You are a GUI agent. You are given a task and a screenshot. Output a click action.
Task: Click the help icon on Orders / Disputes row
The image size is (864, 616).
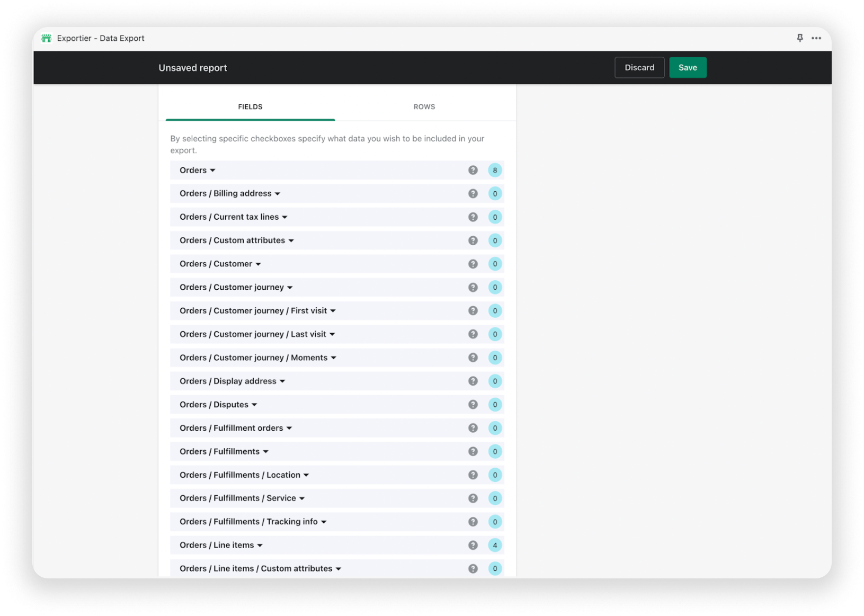point(473,404)
